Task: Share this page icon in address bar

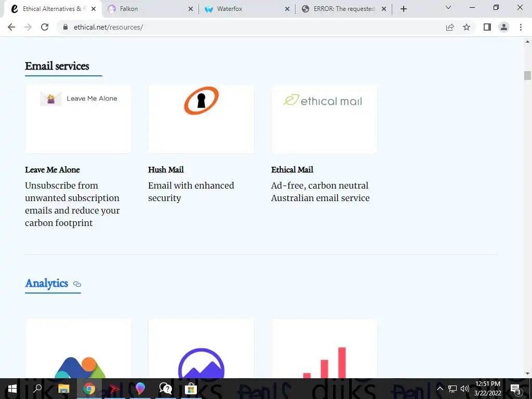Action: [450, 27]
